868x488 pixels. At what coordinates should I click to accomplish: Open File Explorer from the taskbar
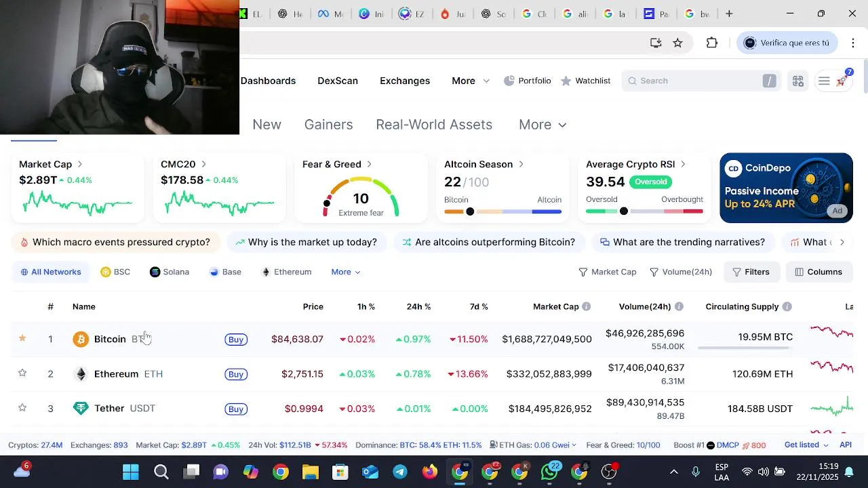(311, 472)
